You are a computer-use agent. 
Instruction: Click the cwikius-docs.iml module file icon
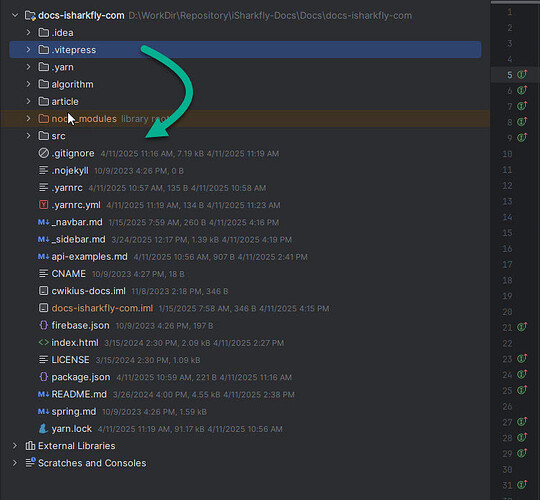pos(43,291)
